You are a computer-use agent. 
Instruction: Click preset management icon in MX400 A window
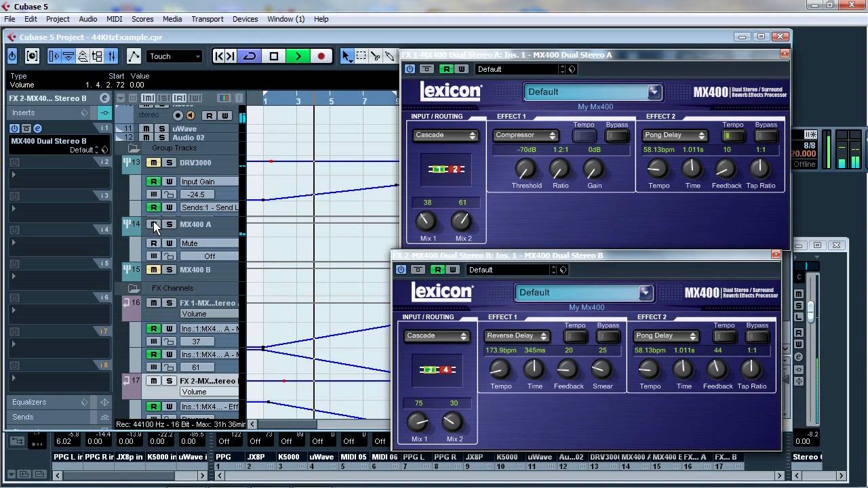pyautogui.click(x=572, y=69)
